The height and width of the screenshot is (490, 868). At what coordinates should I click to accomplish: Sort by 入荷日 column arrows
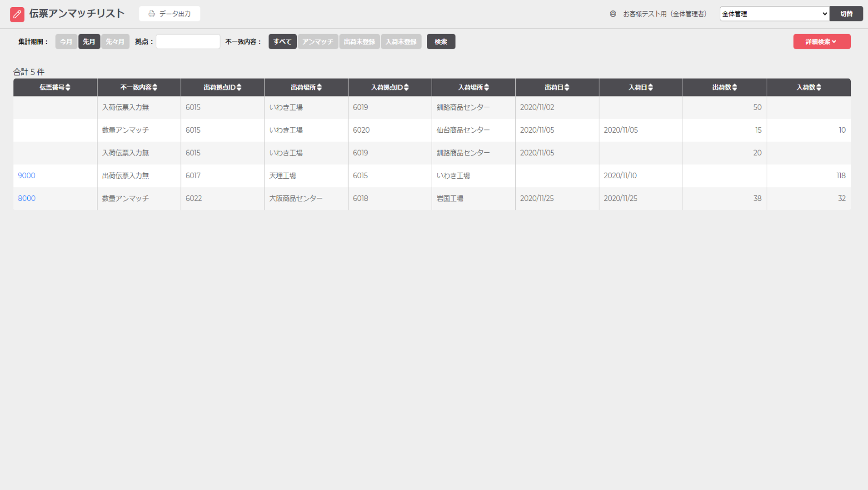650,87
